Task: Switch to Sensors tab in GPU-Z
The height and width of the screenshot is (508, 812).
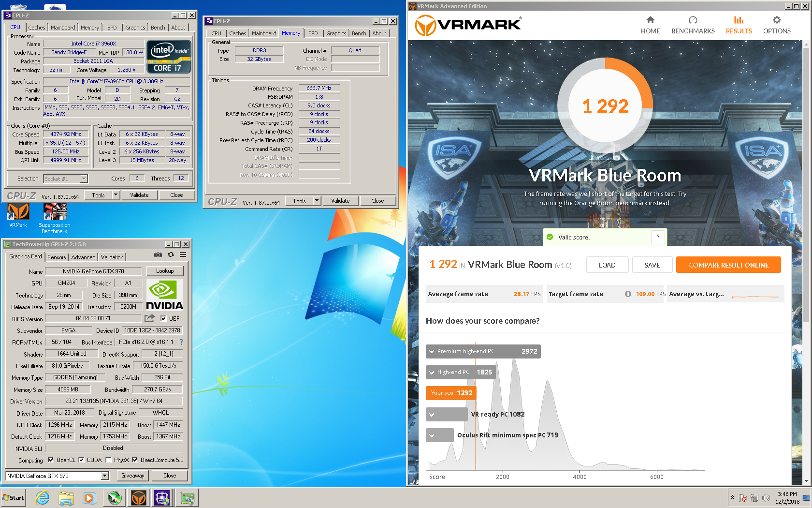Action: tap(57, 257)
